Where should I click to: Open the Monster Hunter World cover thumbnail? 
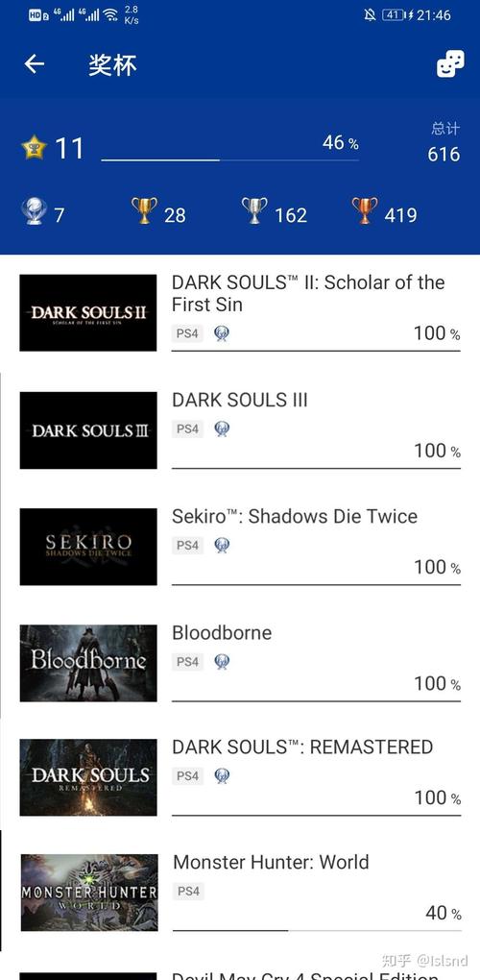[89, 893]
